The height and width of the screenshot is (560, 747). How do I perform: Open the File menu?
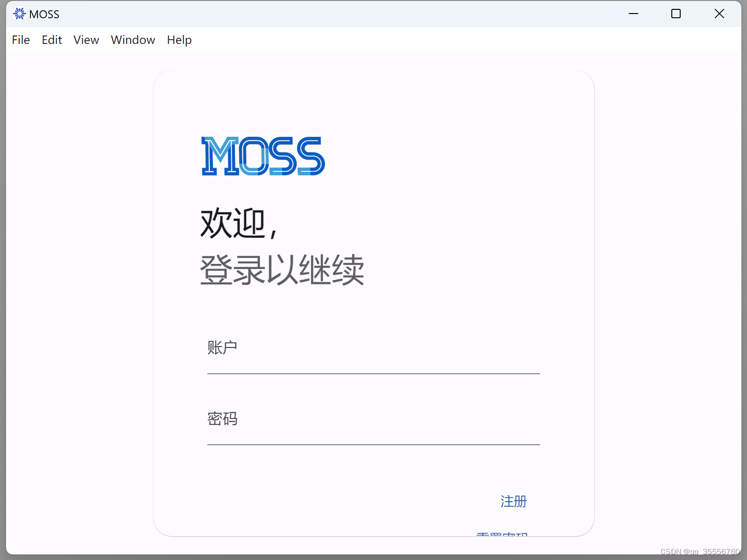[21, 40]
